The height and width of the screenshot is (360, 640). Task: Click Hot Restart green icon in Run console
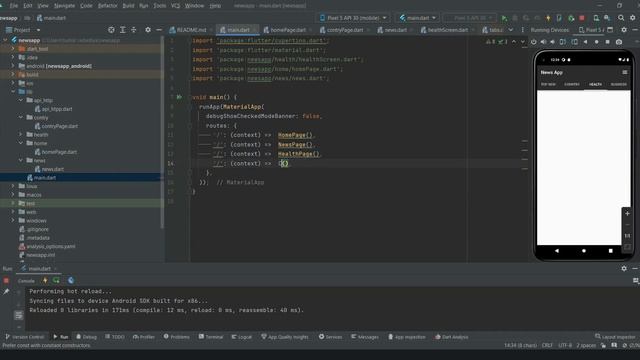56,280
